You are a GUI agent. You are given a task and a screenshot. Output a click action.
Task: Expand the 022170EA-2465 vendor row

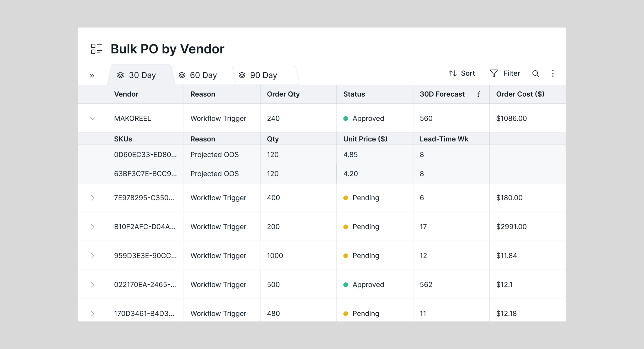point(92,284)
